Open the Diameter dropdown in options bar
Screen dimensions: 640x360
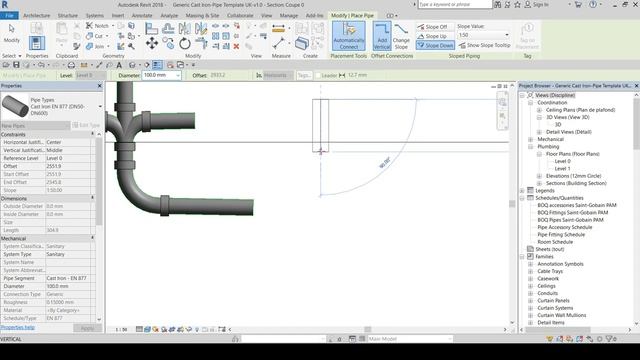(x=178, y=76)
